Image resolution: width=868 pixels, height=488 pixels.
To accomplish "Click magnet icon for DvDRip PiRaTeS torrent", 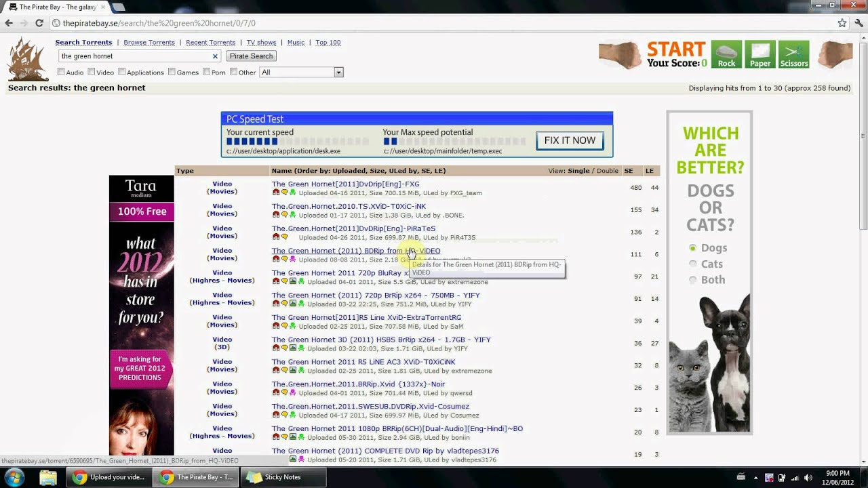I will [x=276, y=237].
